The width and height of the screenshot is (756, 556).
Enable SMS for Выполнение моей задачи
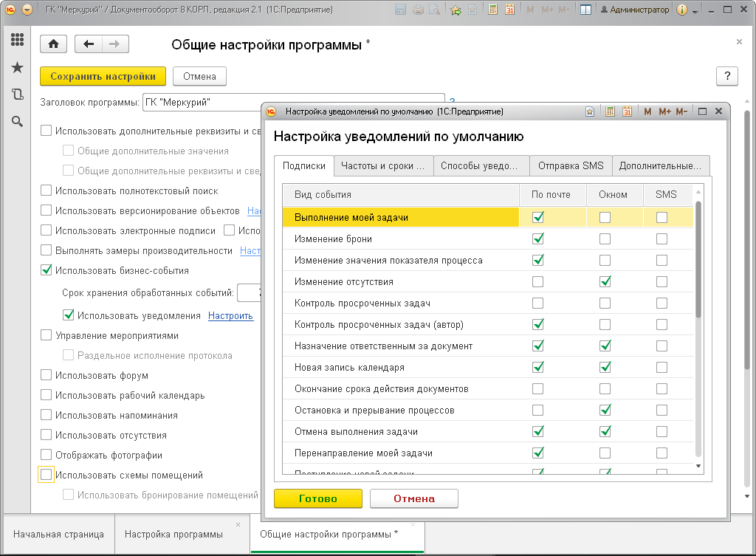click(661, 218)
